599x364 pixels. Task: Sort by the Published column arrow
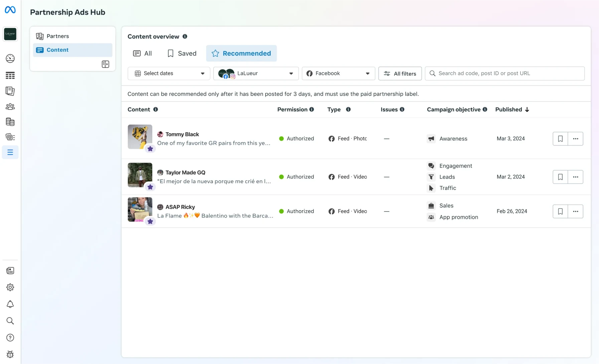click(527, 109)
